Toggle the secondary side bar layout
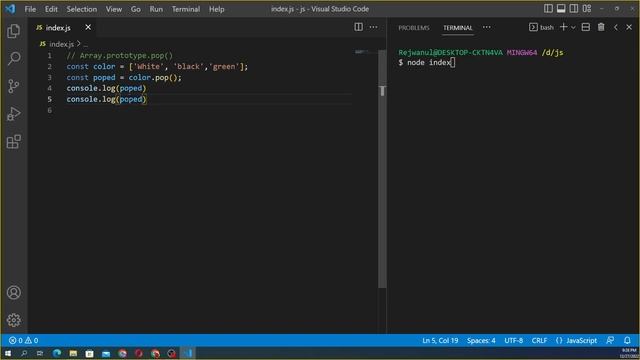 point(574,9)
